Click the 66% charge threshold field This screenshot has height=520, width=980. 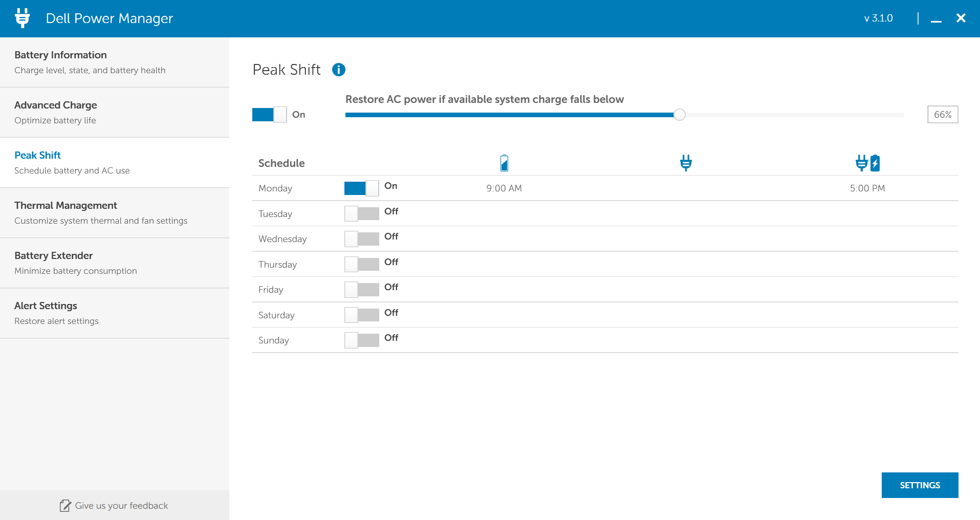point(943,115)
